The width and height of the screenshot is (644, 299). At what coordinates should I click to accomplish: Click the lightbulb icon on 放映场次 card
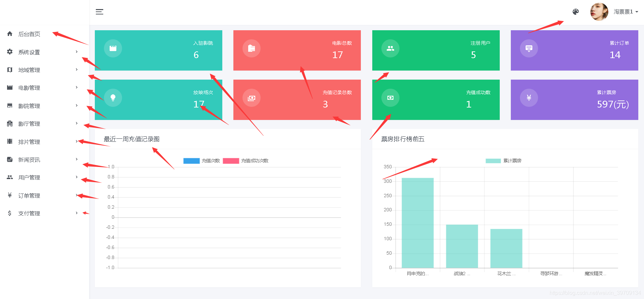(113, 98)
